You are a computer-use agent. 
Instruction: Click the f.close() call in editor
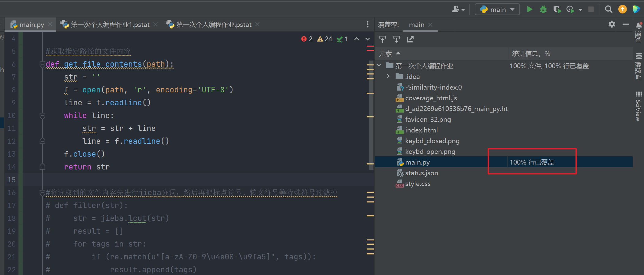(x=84, y=154)
